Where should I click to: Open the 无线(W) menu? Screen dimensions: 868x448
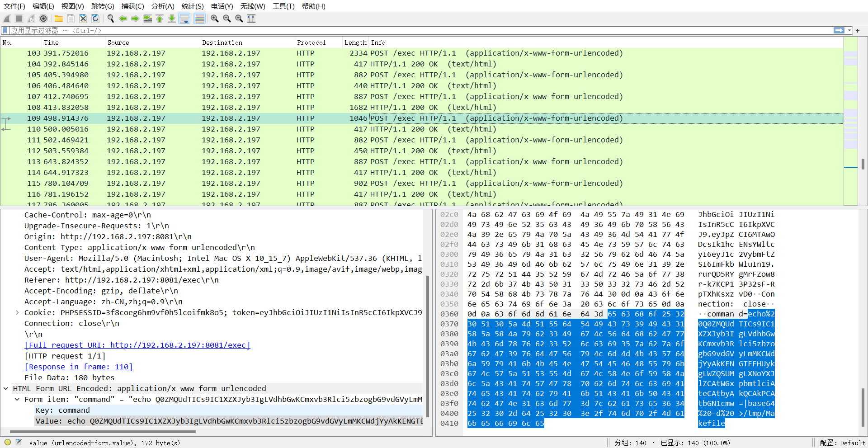click(x=253, y=6)
